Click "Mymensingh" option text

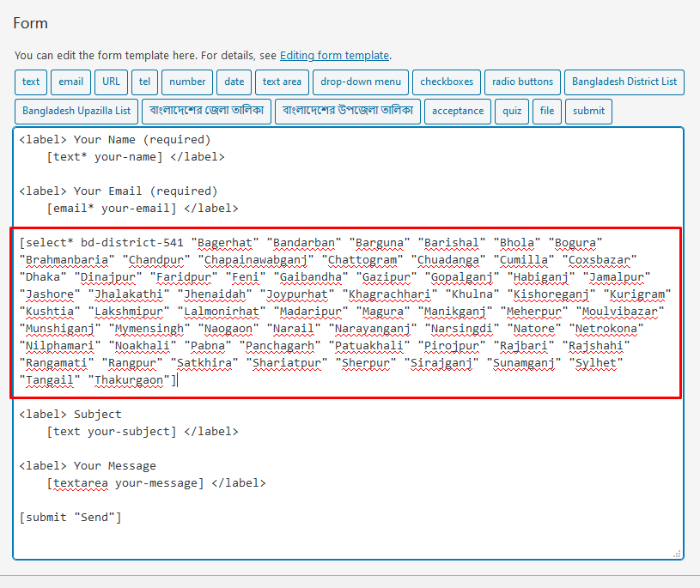pos(149,329)
